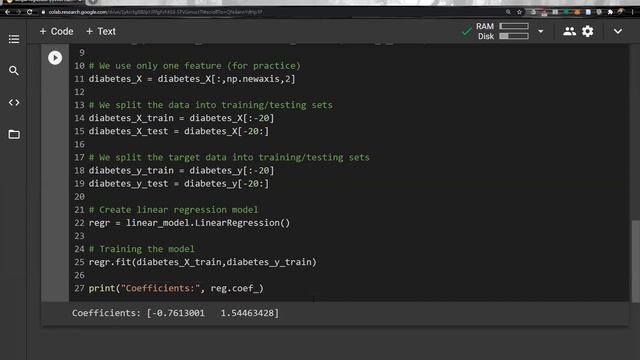This screenshot has width=640, height=360.
Task: Click empty line 26 in the code editor
Action: point(349,275)
